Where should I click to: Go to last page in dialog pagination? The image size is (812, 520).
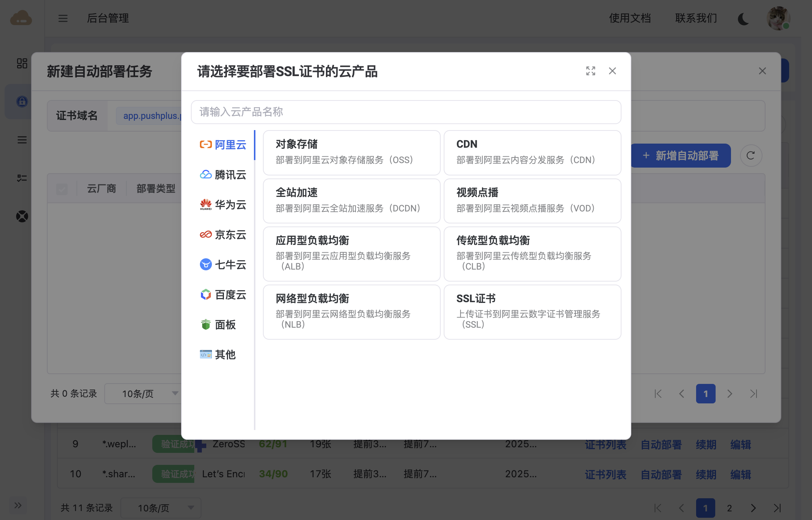tap(754, 394)
